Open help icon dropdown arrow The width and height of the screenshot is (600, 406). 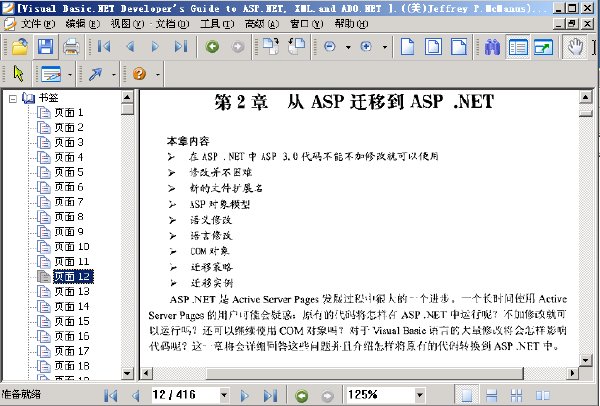point(158,74)
